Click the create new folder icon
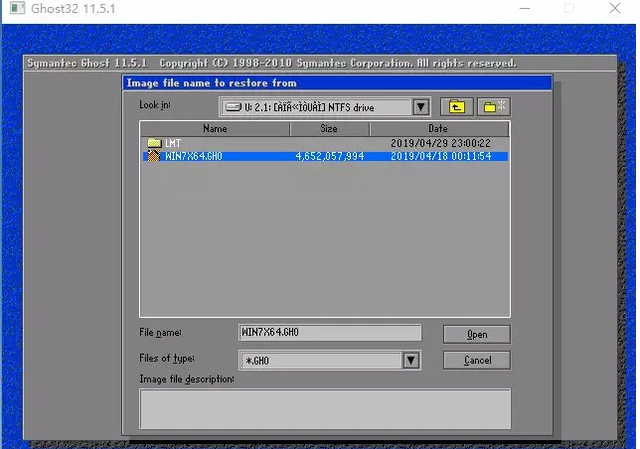Screen dimensions: 640x449 pos(494,107)
